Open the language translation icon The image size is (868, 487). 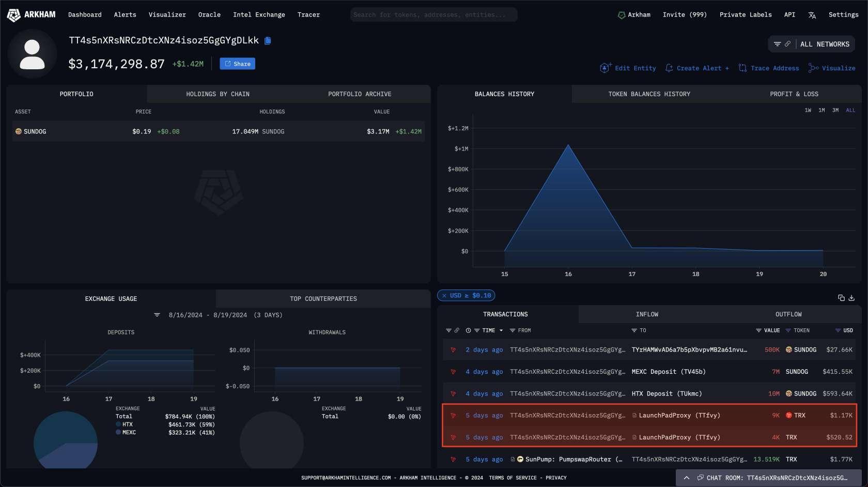pyautogui.click(x=812, y=15)
